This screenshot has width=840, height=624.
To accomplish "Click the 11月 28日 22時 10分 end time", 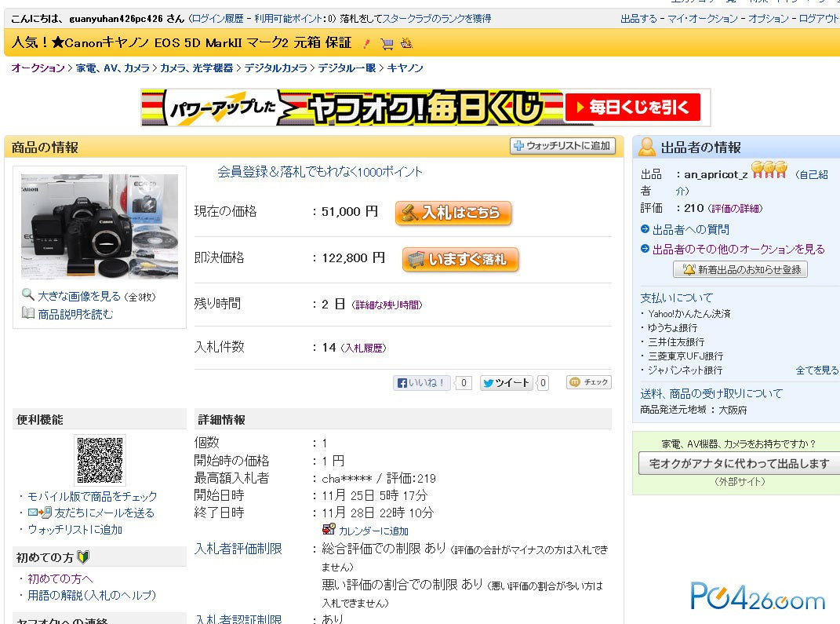I will 377,513.
